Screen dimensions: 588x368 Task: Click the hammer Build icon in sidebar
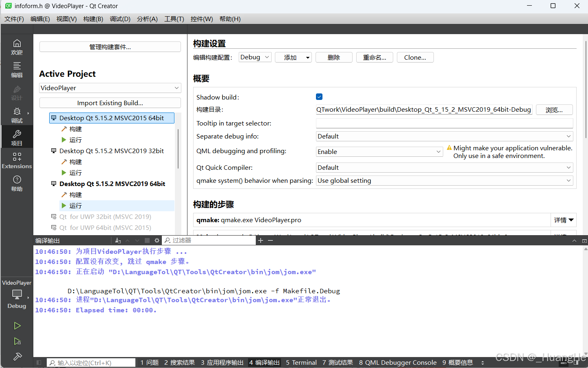click(17, 356)
